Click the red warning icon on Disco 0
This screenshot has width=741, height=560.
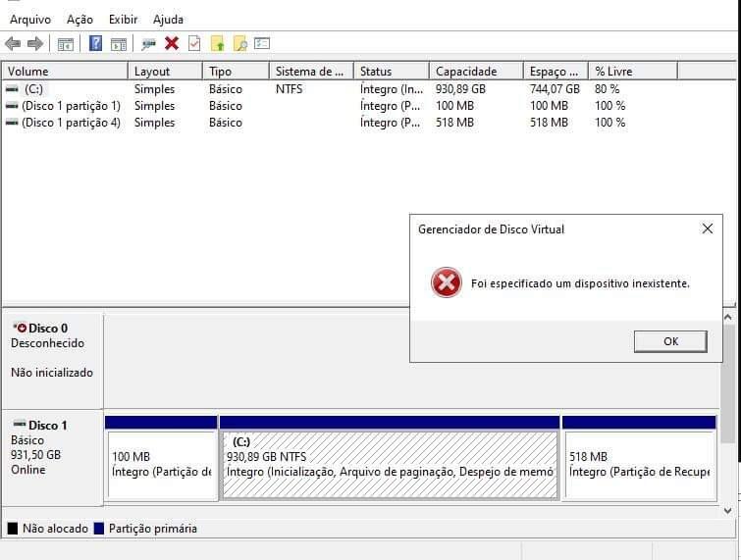(21, 328)
